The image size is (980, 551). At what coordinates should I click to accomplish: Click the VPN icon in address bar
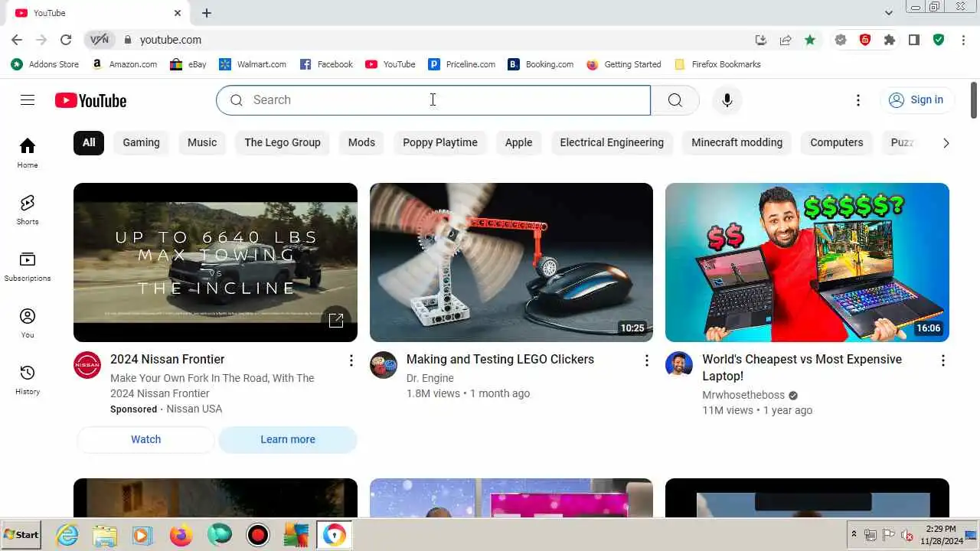coord(100,40)
